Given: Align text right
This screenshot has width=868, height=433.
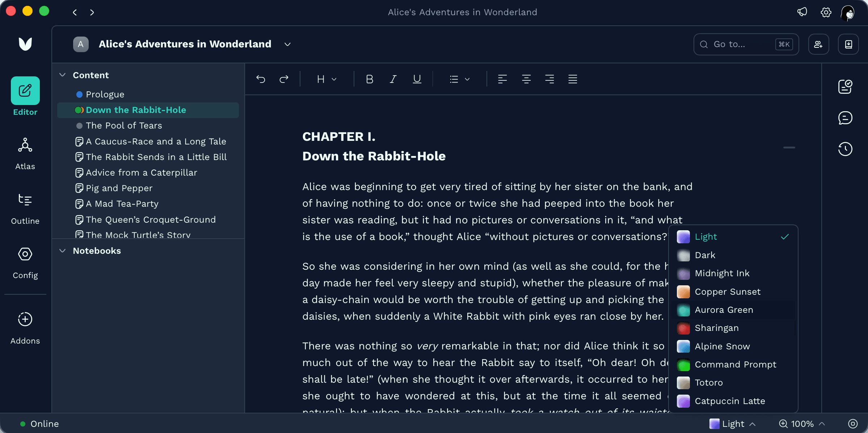Looking at the screenshot, I should tap(549, 79).
